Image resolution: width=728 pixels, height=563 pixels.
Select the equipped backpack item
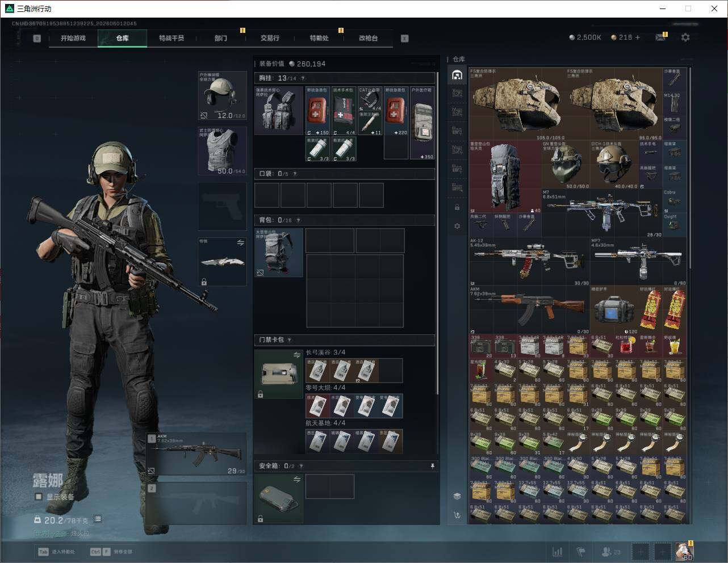pyautogui.click(x=279, y=253)
